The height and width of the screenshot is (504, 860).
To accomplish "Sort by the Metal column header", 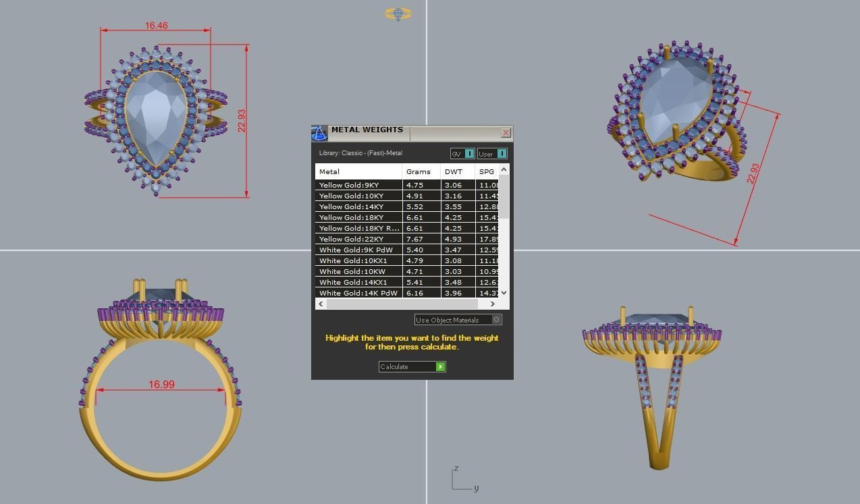I will (x=358, y=171).
